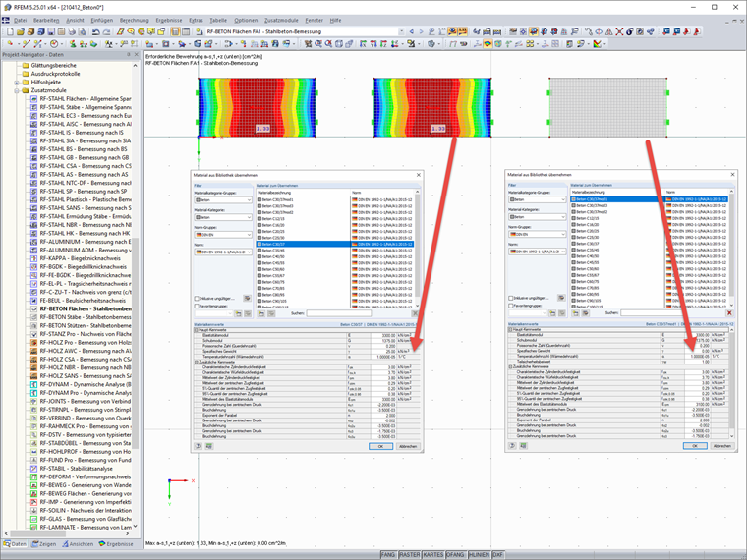Pin the Projekt-Navigator panel
Screen dimensions: 747x560
[129, 55]
